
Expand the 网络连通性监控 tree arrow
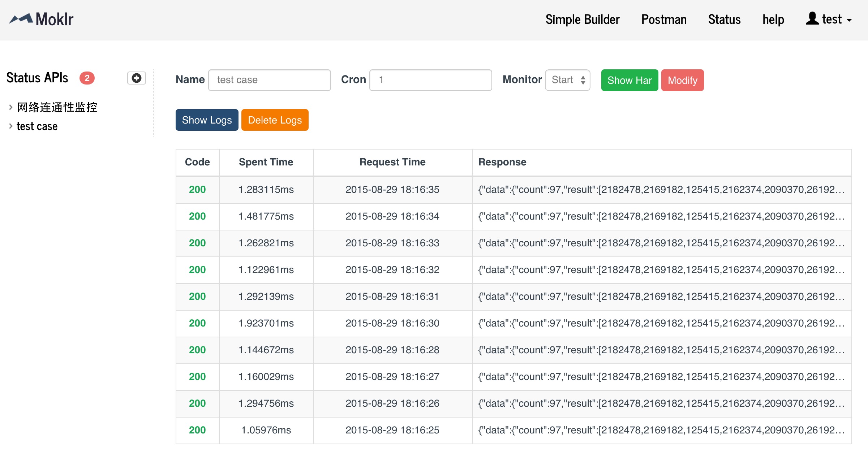tap(11, 107)
